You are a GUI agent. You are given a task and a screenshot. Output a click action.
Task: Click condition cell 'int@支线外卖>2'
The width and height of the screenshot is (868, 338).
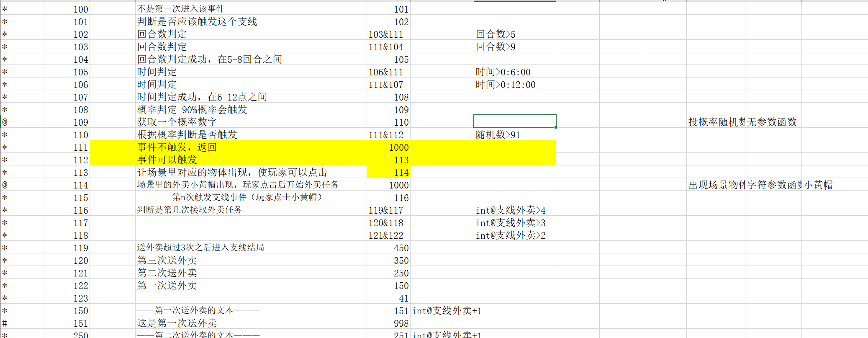tap(515, 235)
